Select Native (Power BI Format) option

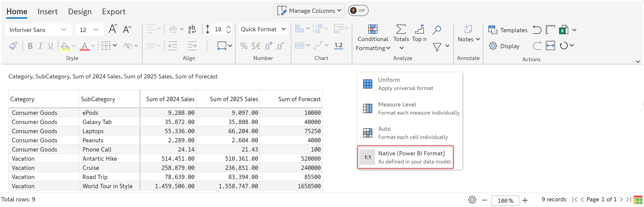pyautogui.click(x=405, y=157)
